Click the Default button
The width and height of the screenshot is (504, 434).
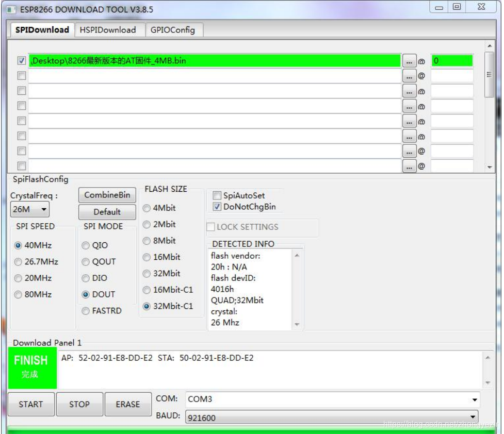pyautogui.click(x=107, y=212)
